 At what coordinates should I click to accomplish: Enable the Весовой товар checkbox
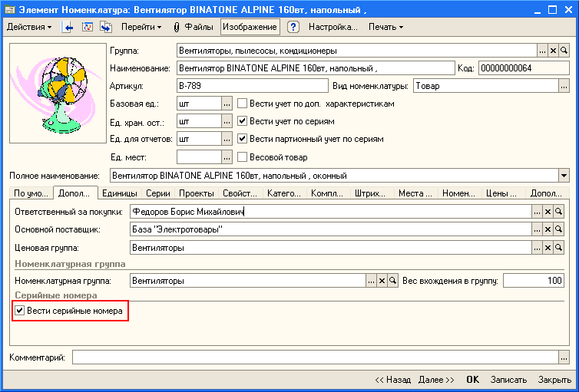[242, 157]
